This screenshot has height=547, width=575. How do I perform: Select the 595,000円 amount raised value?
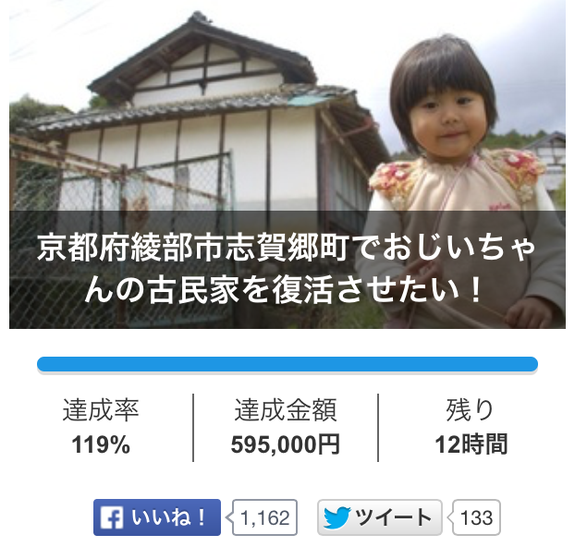pos(285,445)
